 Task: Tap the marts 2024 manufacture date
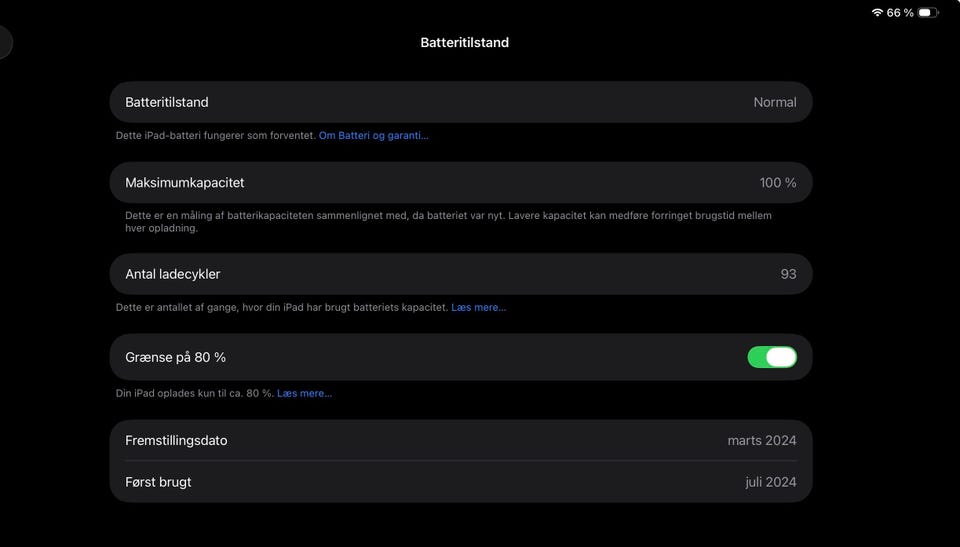(x=761, y=440)
